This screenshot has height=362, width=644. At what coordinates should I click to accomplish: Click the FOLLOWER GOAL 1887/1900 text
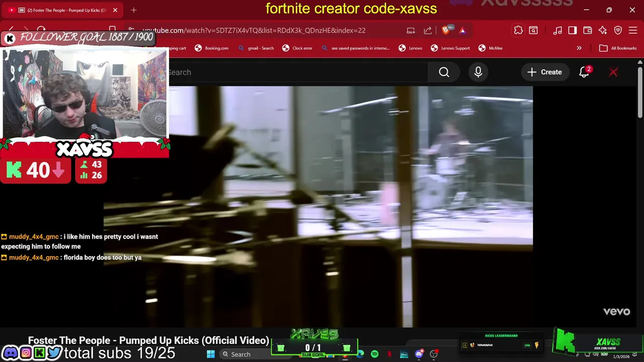click(x=87, y=37)
